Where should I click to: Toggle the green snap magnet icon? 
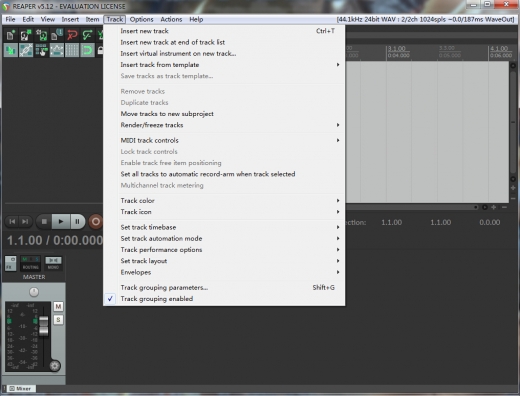87,51
